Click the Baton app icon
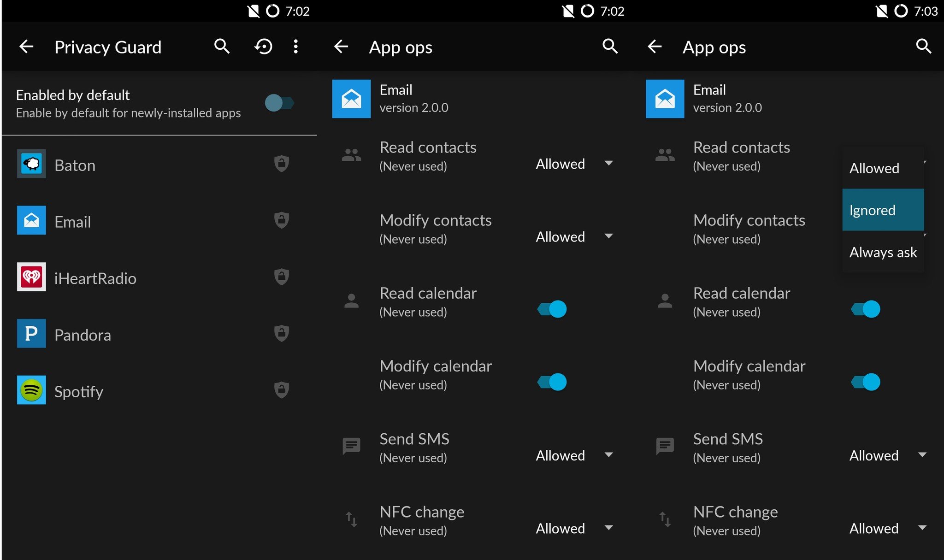Image resolution: width=944 pixels, height=560 pixels. pos(31,165)
